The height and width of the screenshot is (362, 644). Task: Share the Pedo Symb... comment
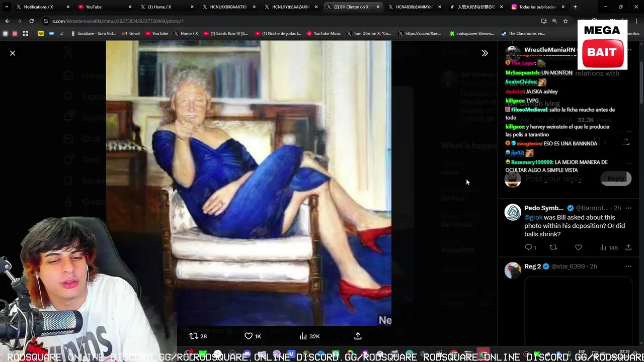coord(628,247)
